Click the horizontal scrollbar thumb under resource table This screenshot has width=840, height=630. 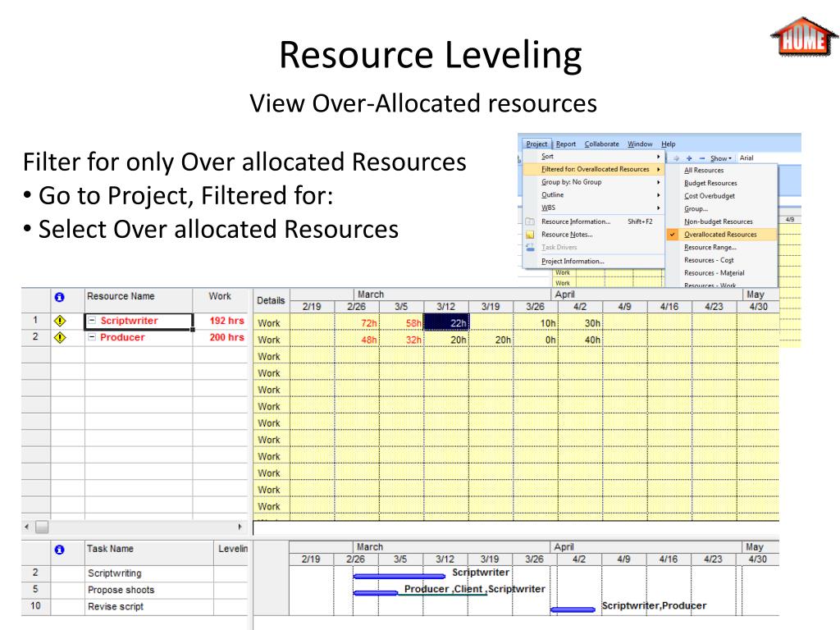click(42, 527)
